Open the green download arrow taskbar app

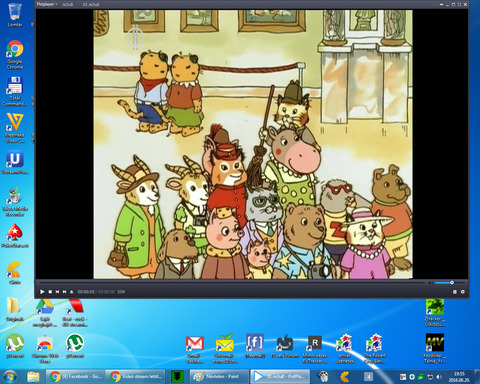click(177, 377)
